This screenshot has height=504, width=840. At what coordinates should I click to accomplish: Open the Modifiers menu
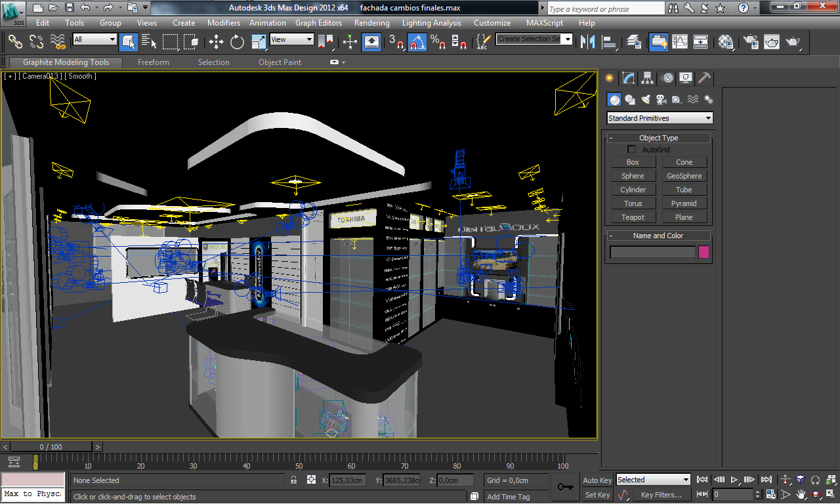coord(223,22)
